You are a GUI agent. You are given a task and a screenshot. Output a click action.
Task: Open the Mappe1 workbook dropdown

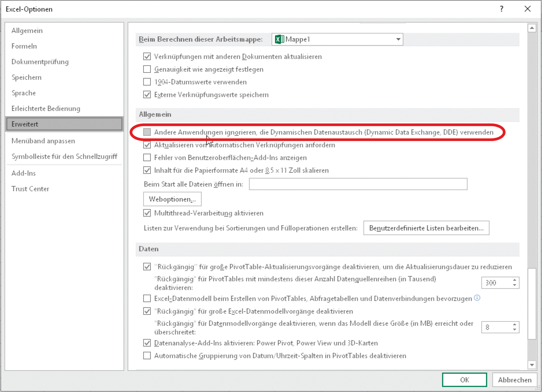(398, 39)
